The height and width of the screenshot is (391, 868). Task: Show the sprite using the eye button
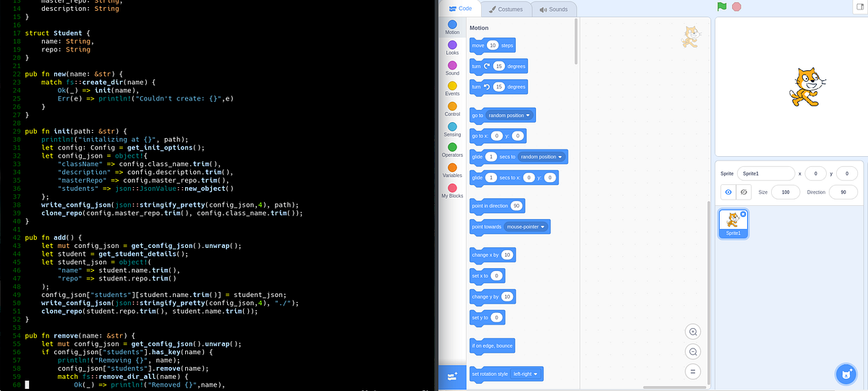click(728, 192)
